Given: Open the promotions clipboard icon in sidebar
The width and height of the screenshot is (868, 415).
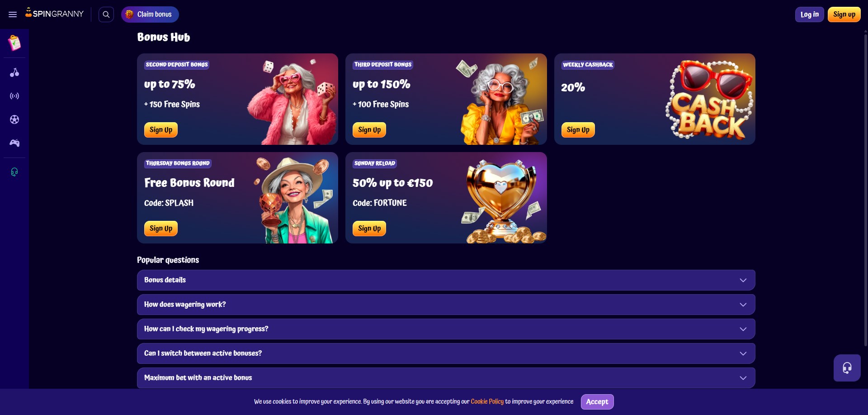Looking at the screenshot, I should point(14,43).
